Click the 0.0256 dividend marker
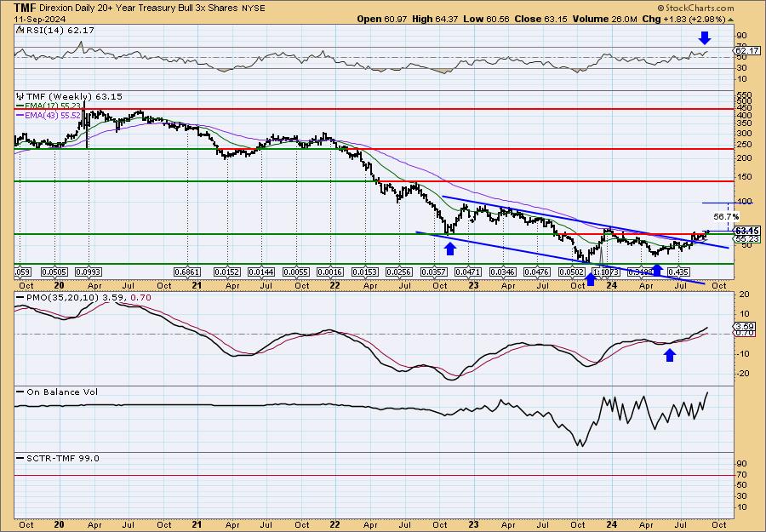 pos(399,272)
